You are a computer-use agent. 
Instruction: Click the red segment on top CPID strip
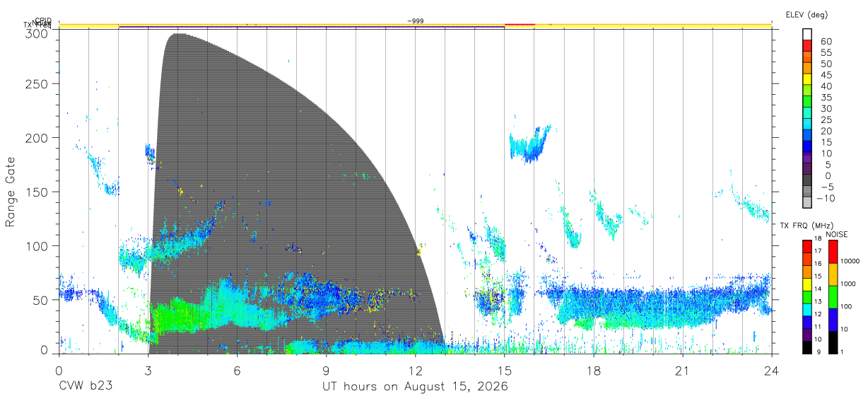pyautogui.click(x=520, y=24)
